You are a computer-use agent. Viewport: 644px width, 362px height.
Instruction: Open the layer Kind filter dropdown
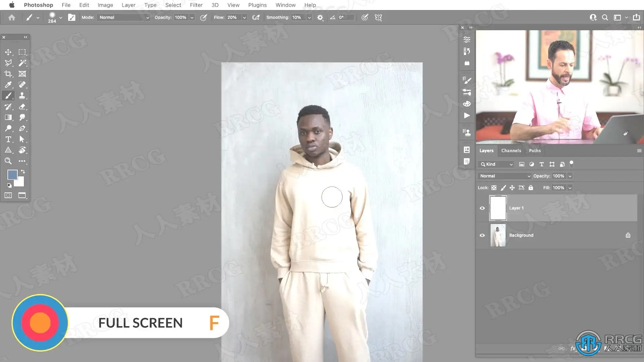[496, 164]
